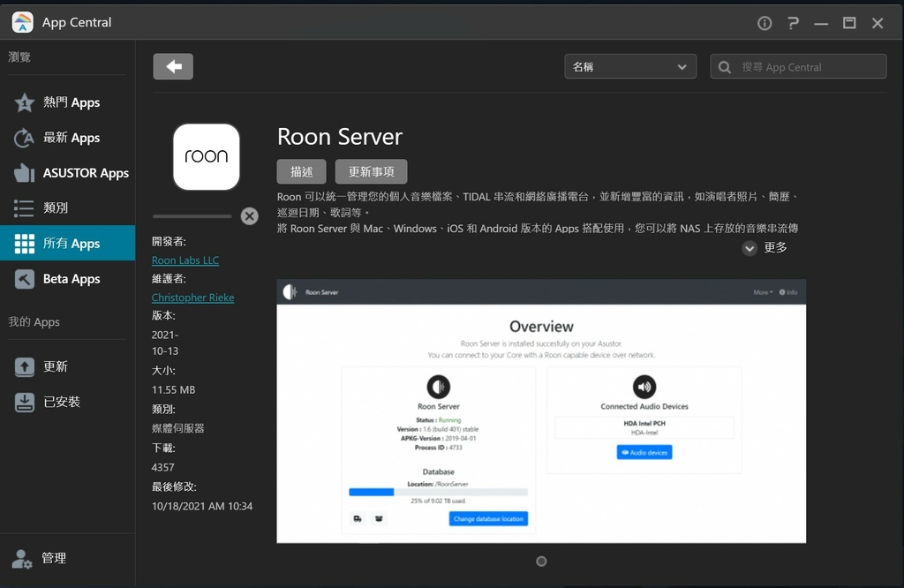Click the 2021-10-13 version value
Screen dimensions: 904x588
(x=165, y=343)
